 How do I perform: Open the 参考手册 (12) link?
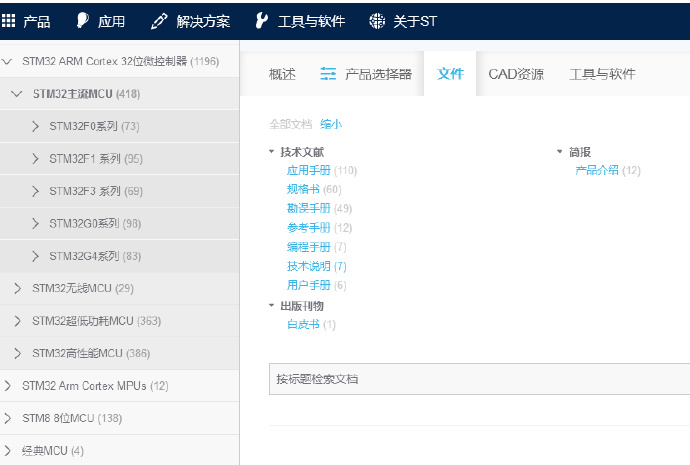[x=319, y=227]
